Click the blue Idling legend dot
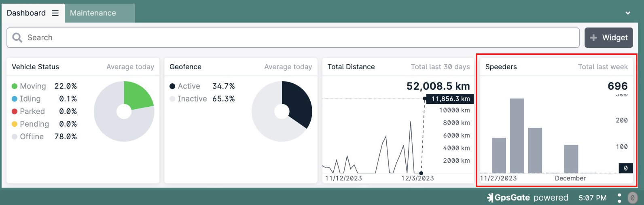Screen dimensions: 644x205 click(x=15, y=99)
